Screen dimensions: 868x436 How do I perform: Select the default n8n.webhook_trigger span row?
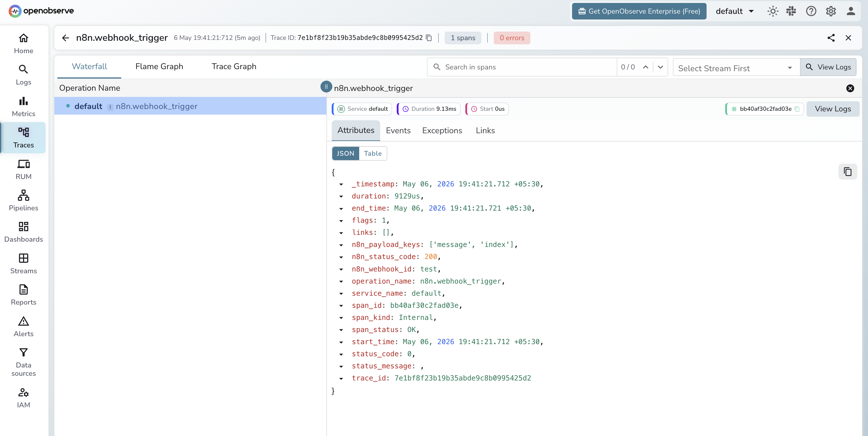tap(190, 106)
